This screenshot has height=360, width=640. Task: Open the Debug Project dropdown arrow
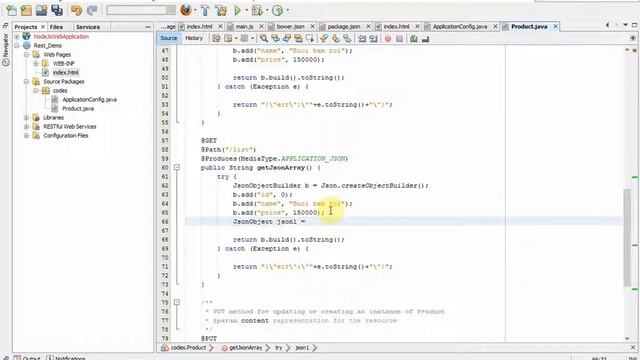[267, 10]
